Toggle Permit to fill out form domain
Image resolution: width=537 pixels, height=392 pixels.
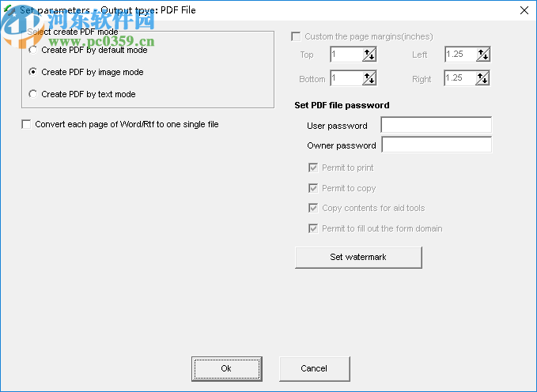click(x=313, y=228)
